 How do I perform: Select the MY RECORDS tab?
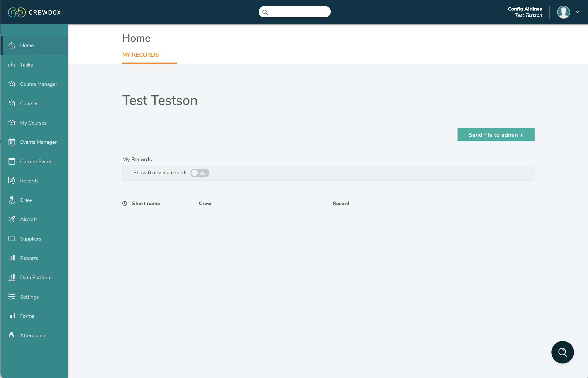click(x=140, y=55)
